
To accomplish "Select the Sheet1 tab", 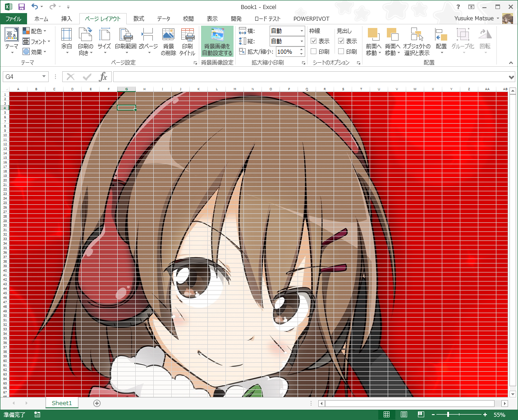I will 62,403.
